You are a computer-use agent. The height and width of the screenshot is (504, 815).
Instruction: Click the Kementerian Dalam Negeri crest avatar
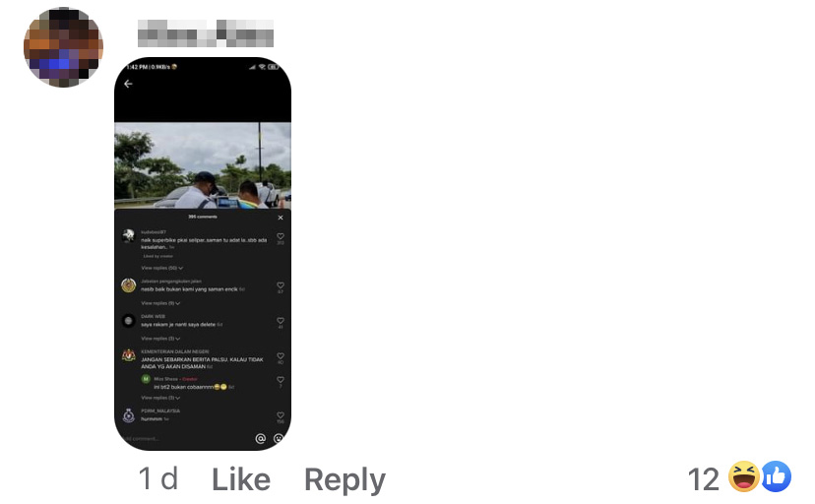click(128, 356)
